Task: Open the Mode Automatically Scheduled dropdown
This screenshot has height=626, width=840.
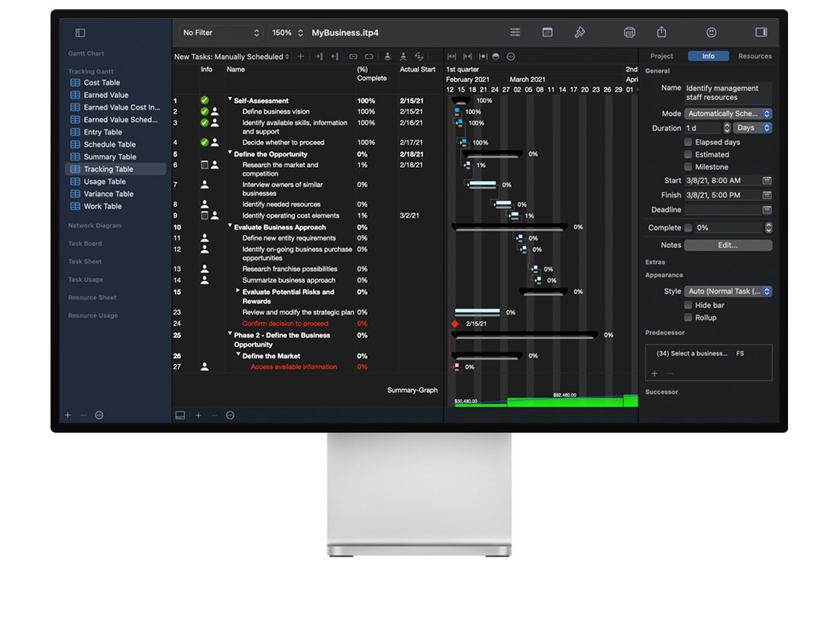Action: tap(728, 114)
